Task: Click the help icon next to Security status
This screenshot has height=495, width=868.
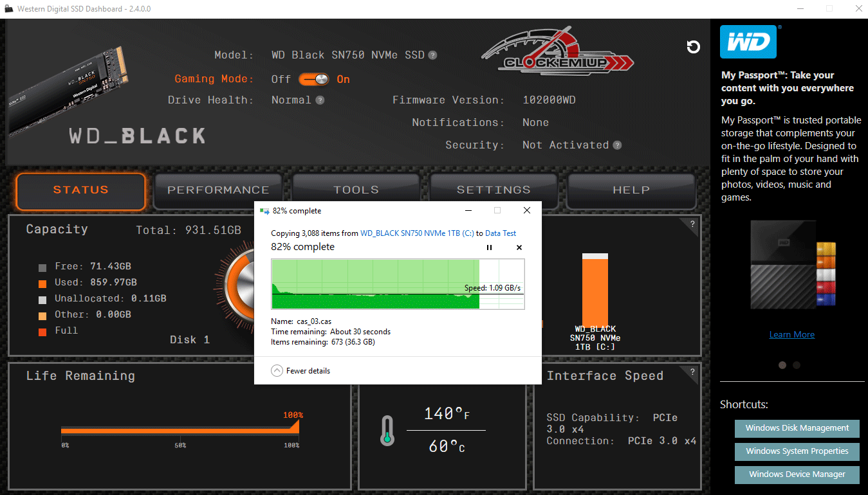Action: (617, 145)
